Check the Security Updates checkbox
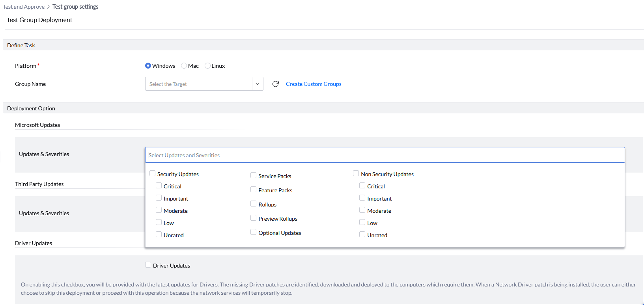 (153, 173)
